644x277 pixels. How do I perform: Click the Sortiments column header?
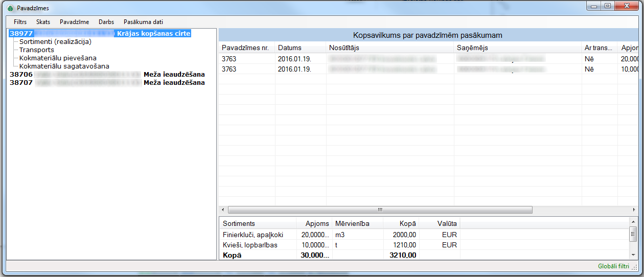coord(239,223)
